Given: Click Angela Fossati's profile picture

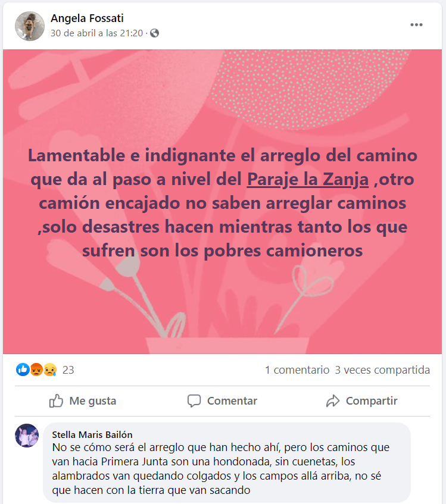Looking at the screenshot, I should tap(30, 26).
